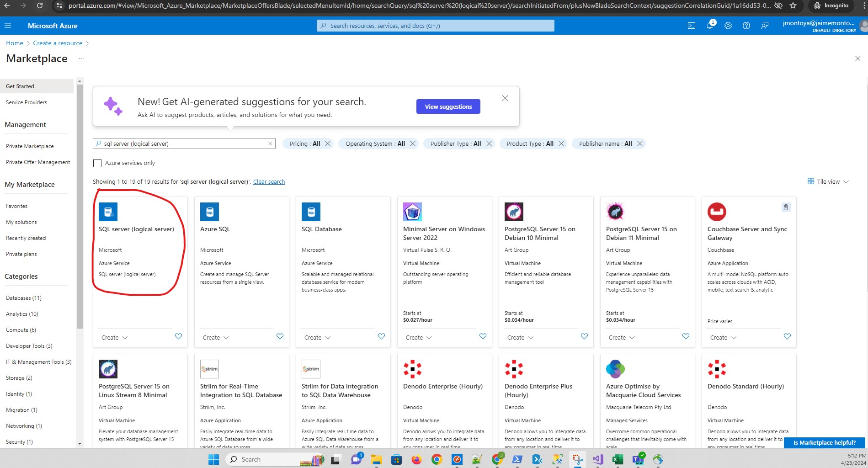The image size is (868, 468).
Task: Click Is Marketplace helpful? button
Action: pos(824,442)
